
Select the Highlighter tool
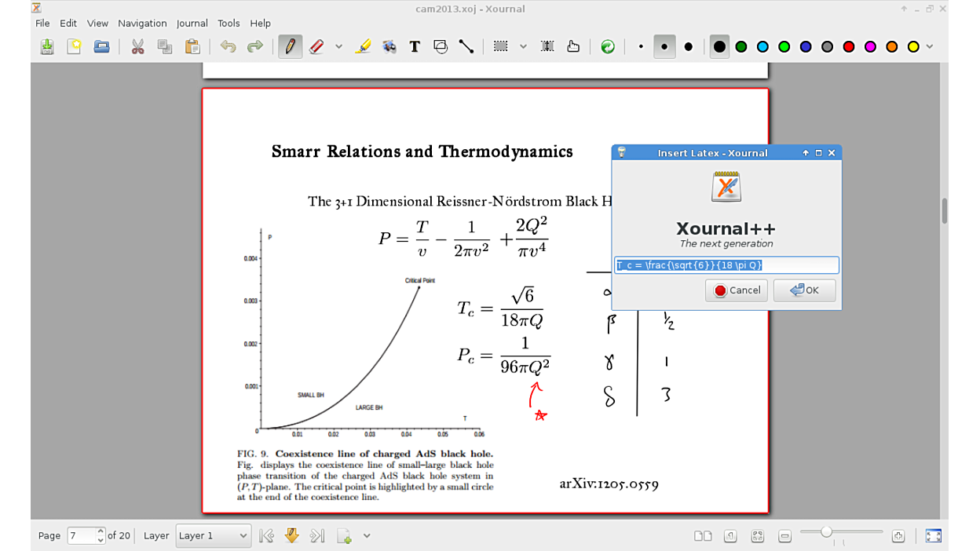362,47
